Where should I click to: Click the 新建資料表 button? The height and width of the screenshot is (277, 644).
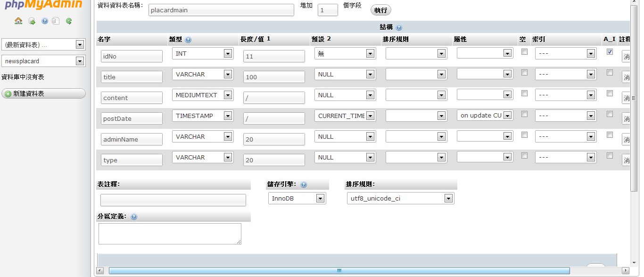click(43, 93)
